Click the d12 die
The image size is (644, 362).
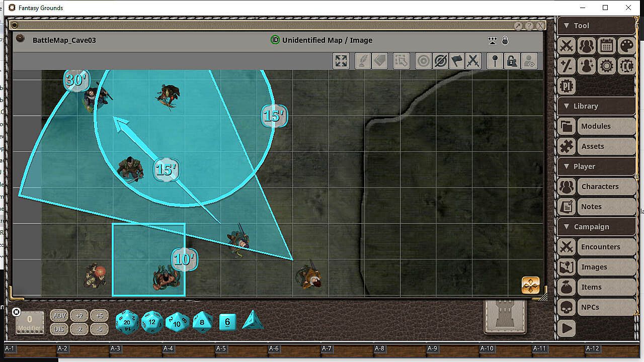[152, 322]
